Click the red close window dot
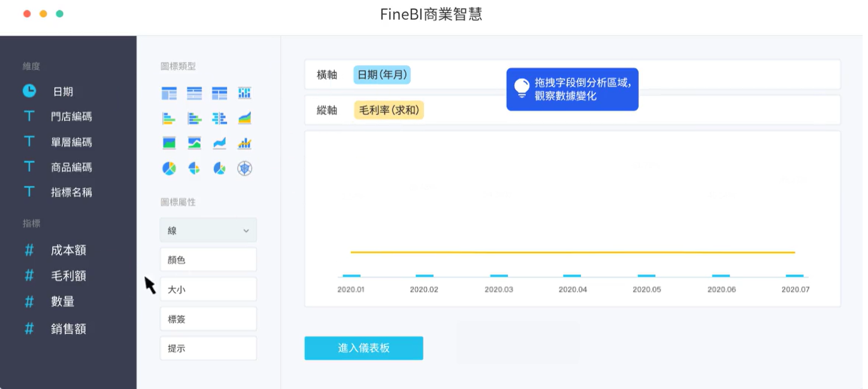 [x=27, y=14]
